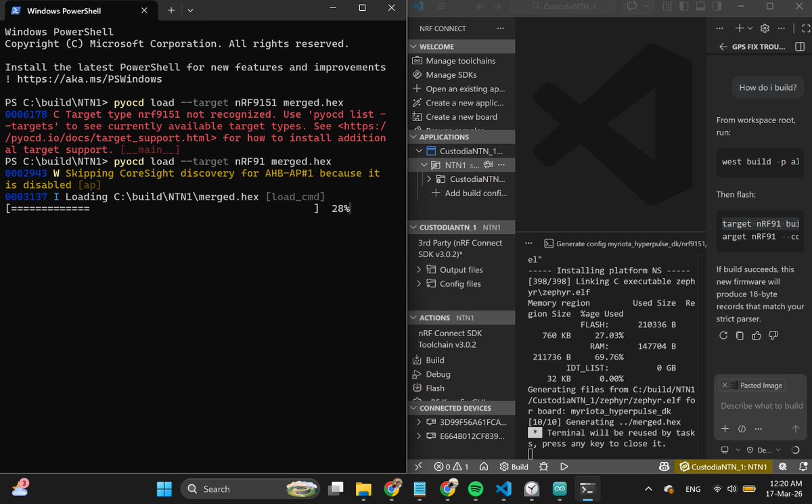Open the chat icon in VS Code title bar
The width and height of the screenshot is (812, 504).
coord(633,6)
